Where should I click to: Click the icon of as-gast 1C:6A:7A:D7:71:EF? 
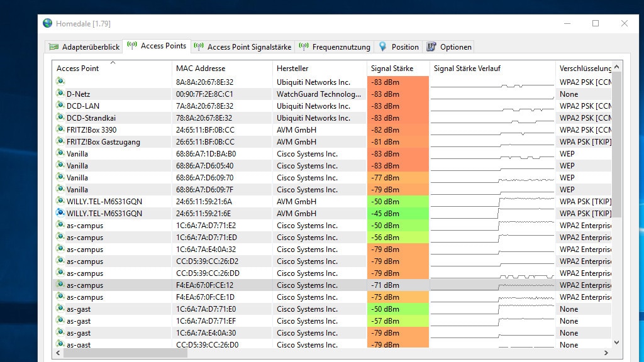(60, 321)
